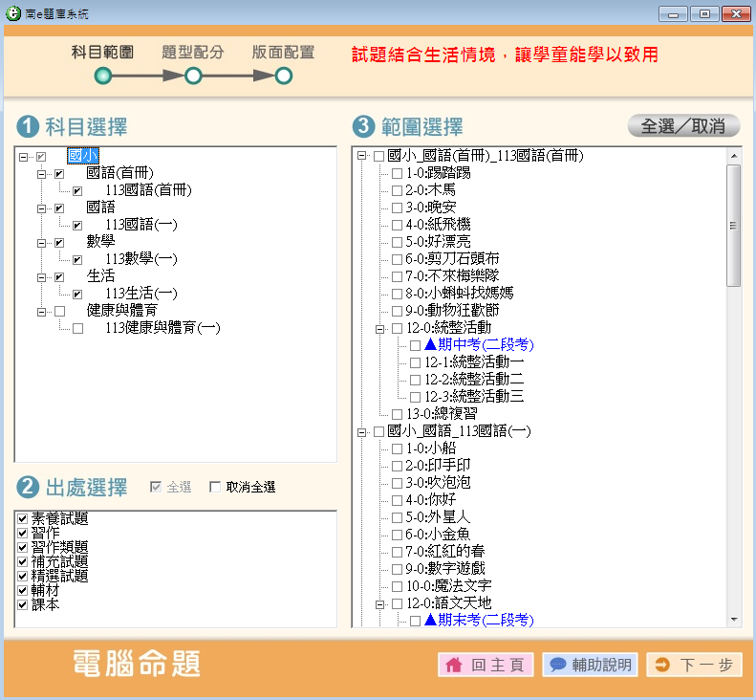
Task: Click the home icon on 回主頁
Action: coord(454,666)
